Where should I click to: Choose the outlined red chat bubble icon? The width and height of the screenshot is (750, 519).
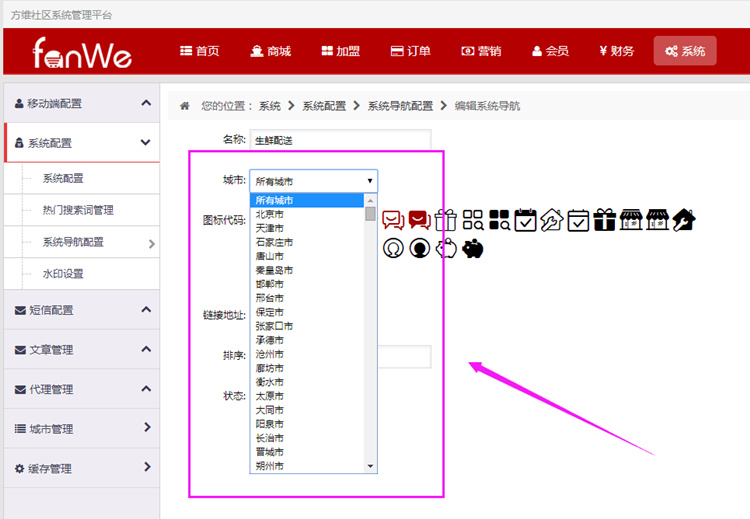pos(393,220)
